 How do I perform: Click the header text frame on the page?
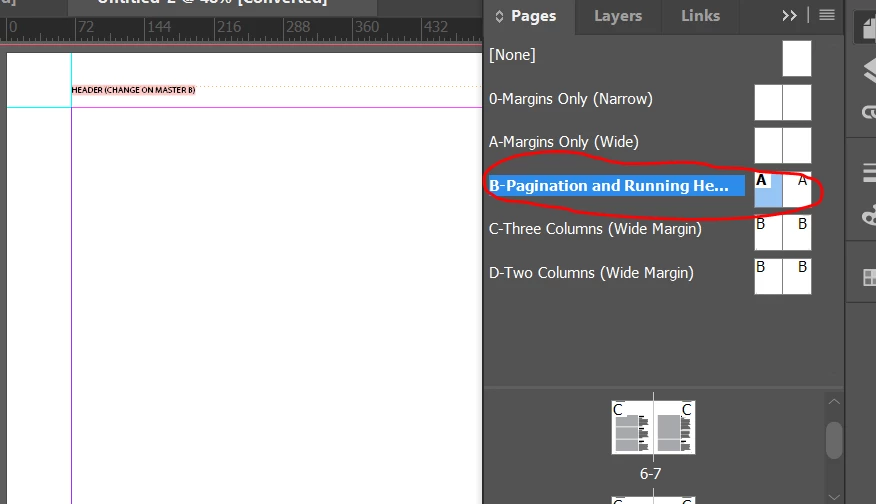(133, 90)
